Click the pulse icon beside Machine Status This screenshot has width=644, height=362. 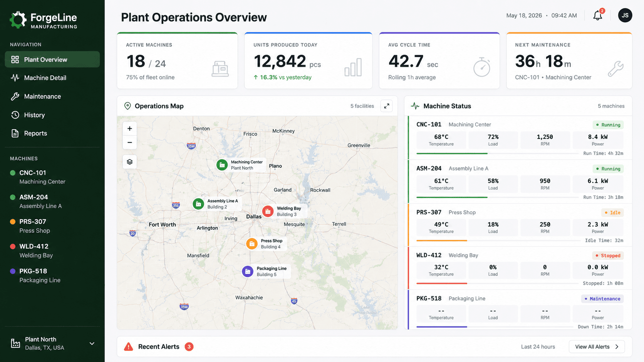pyautogui.click(x=415, y=106)
